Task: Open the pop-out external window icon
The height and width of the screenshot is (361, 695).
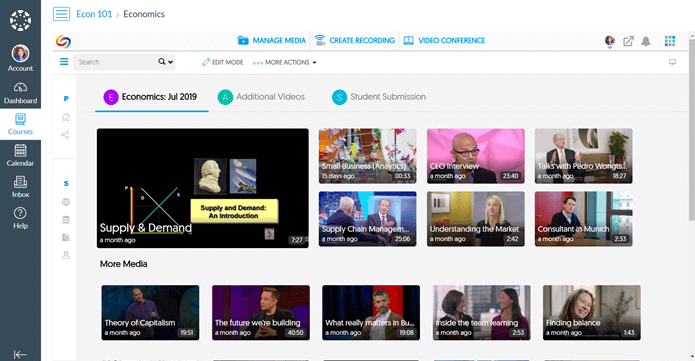Action: click(628, 41)
